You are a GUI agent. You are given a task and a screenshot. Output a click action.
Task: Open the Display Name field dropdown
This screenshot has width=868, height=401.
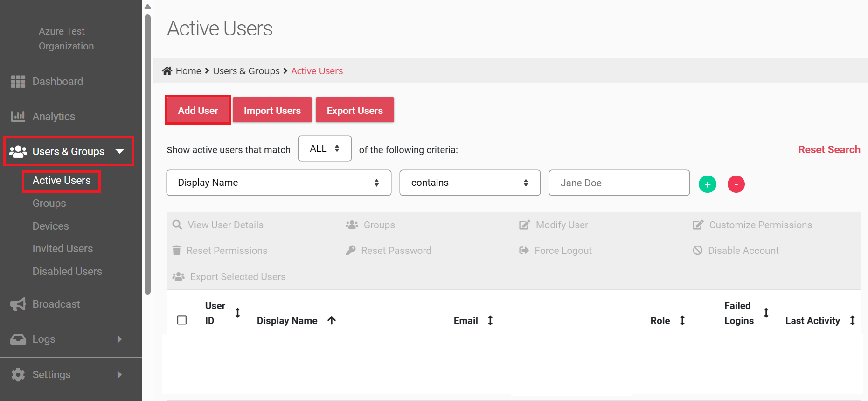(x=279, y=183)
